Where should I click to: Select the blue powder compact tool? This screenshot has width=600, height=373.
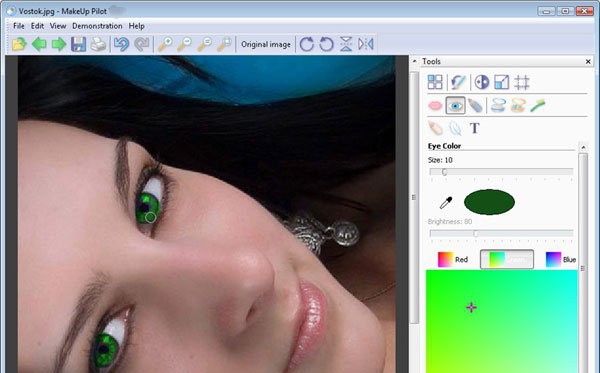498,106
